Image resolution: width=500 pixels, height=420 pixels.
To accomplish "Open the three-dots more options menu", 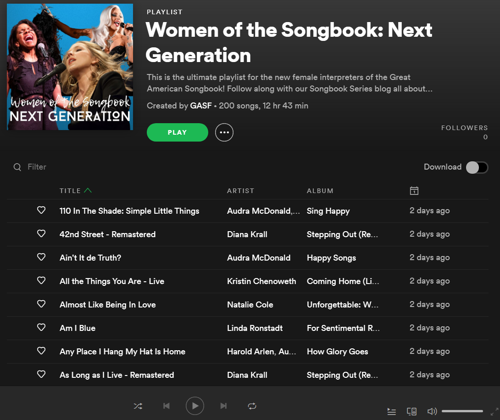I will (224, 132).
